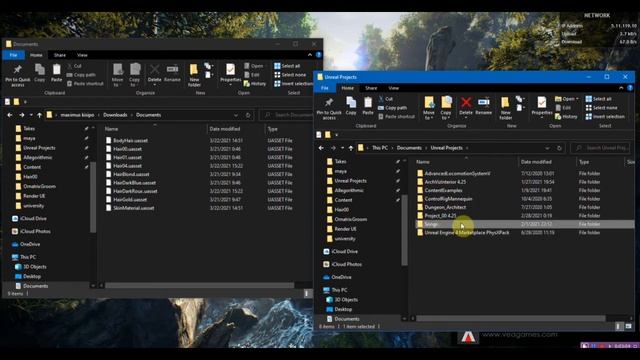640x360 pixels.
Task: Click Select none in Unreal Projects ribbon
Action: [601, 108]
